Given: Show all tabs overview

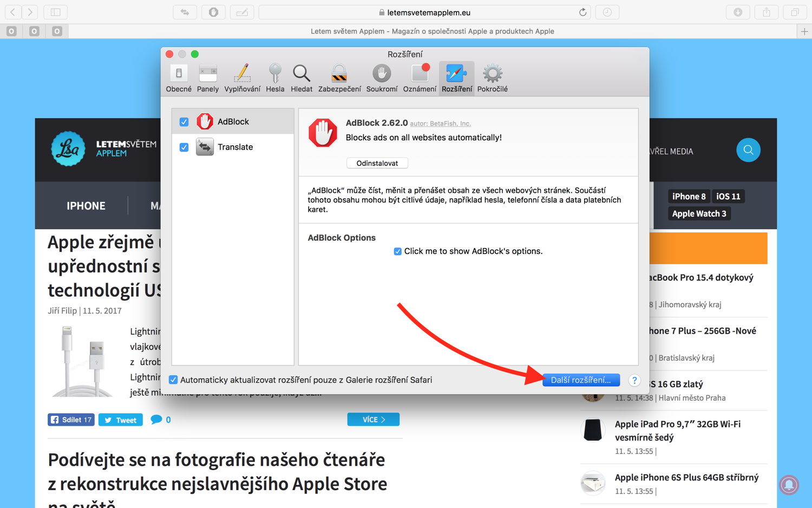Looking at the screenshot, I should coord(795,12).
